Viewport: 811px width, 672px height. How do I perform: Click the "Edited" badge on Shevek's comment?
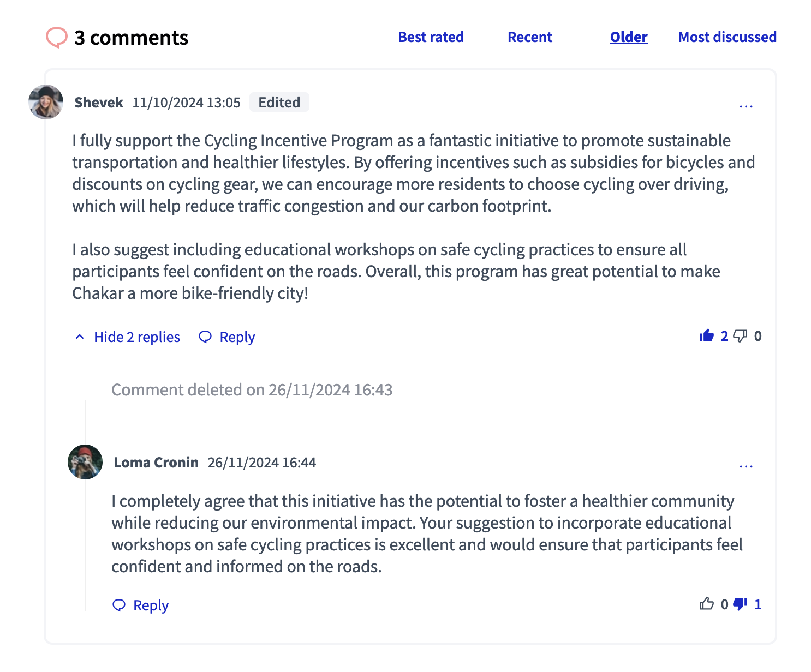click(279, 102)
